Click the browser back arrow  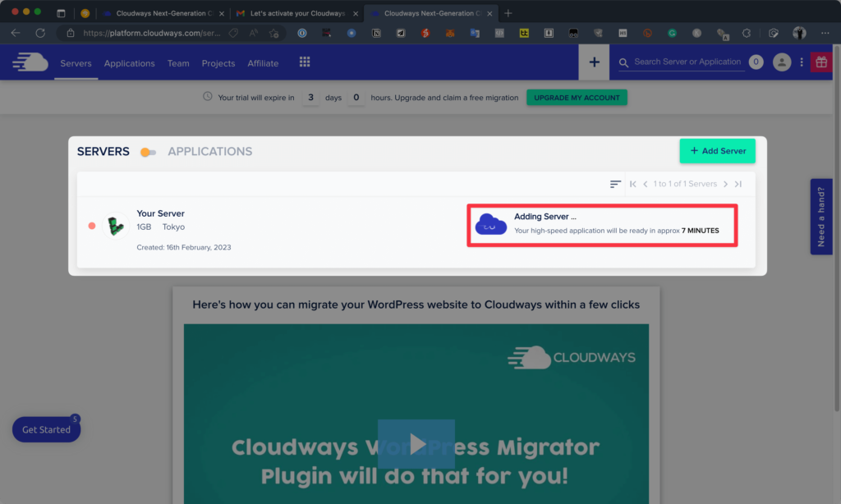(16, 33)
